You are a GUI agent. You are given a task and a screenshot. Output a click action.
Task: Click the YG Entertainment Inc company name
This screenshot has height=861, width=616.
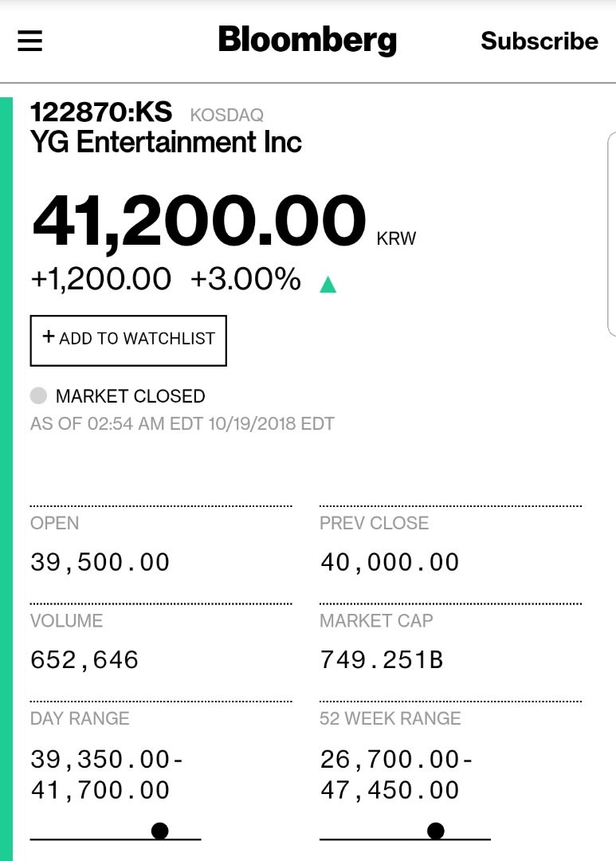point(166,143)
